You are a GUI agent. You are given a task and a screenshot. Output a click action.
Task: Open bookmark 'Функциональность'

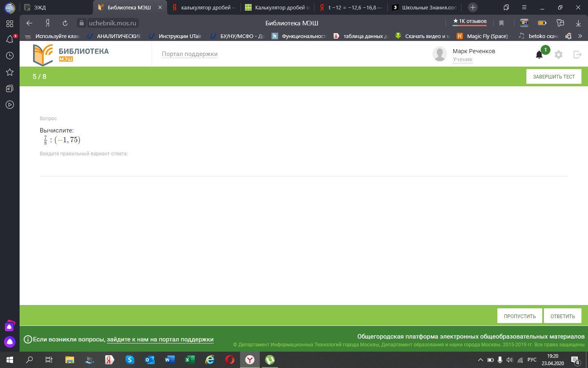point(299,36)
